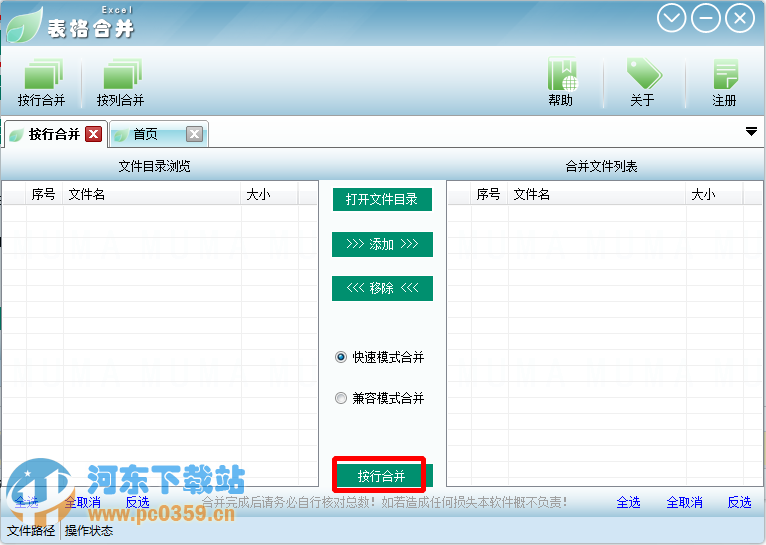Open the 按列合并 toolbar icon

[121, 82]
